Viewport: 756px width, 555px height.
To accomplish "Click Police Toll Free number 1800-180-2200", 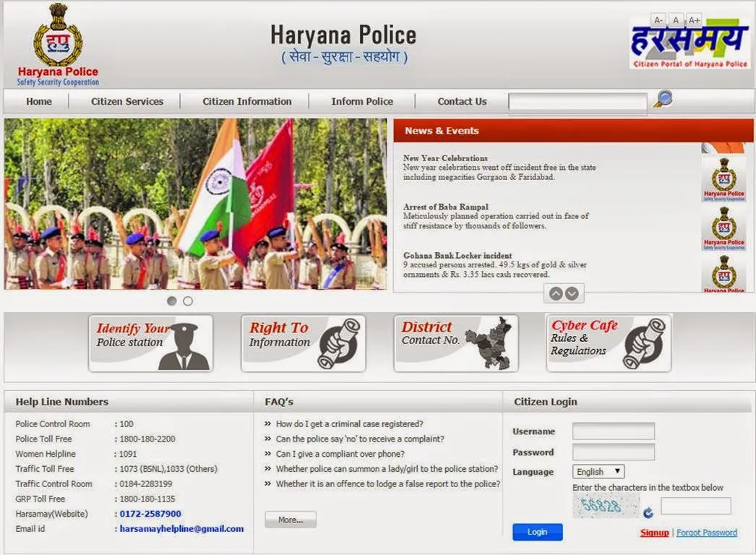I will point(147,439).
